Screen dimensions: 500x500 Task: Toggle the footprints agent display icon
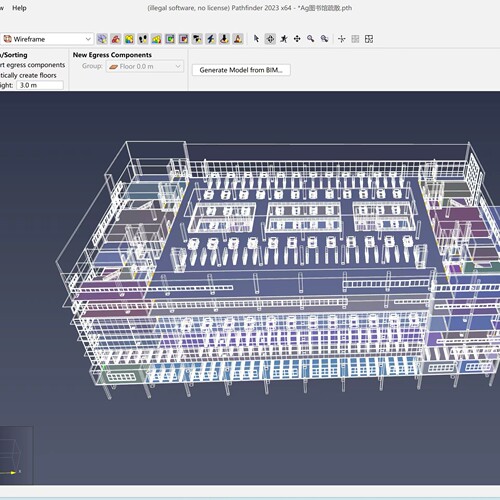tap(143, 39)
